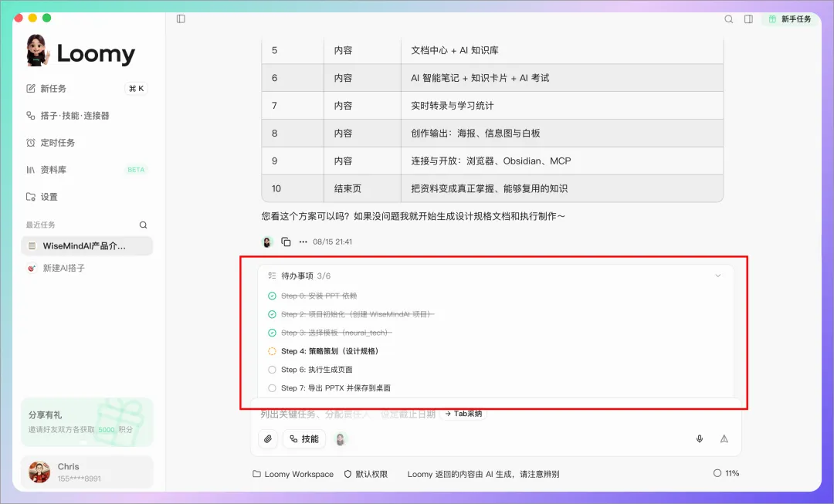Copy the assistant message icon
This screenshot has height=504, width=834.
click(x=286, y=242)
